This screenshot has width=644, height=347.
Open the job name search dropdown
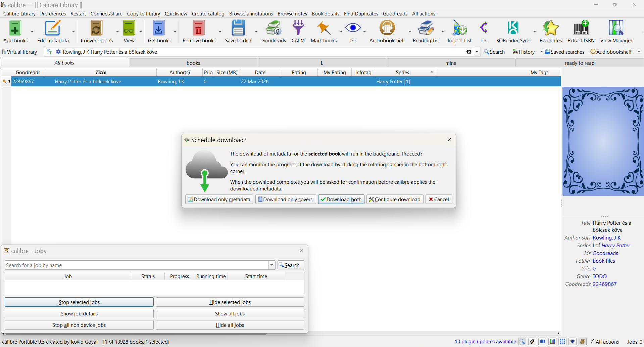(272, 265)
